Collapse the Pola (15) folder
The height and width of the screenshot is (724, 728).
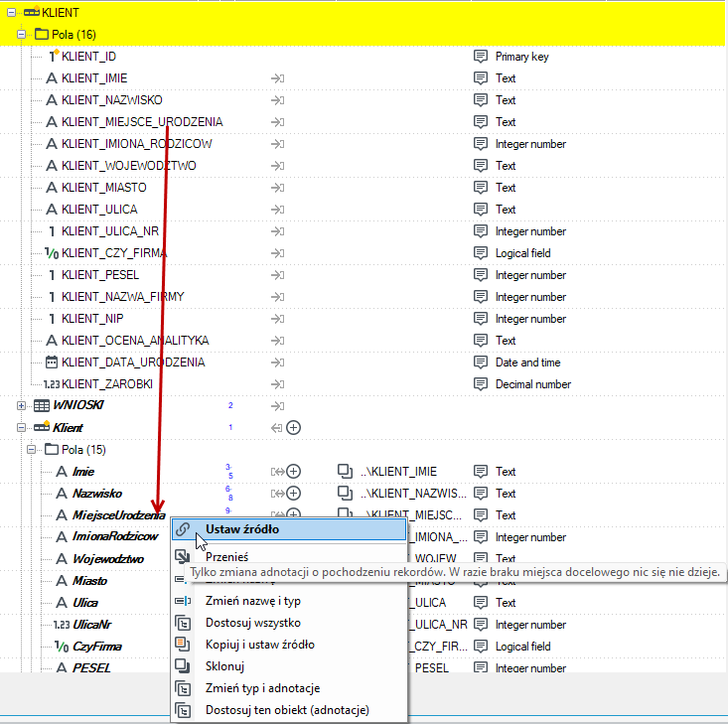(x=31, y=450)
